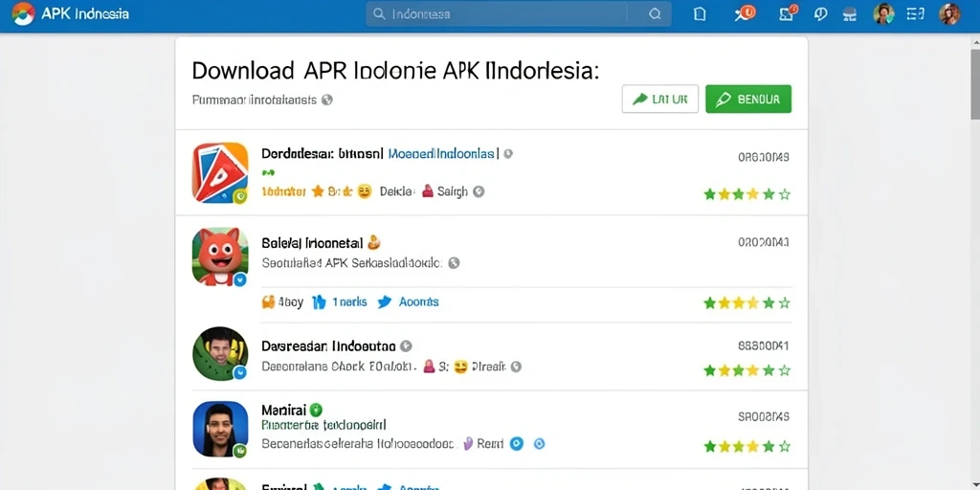Click the orange Aboy icon

pos(269,301)
